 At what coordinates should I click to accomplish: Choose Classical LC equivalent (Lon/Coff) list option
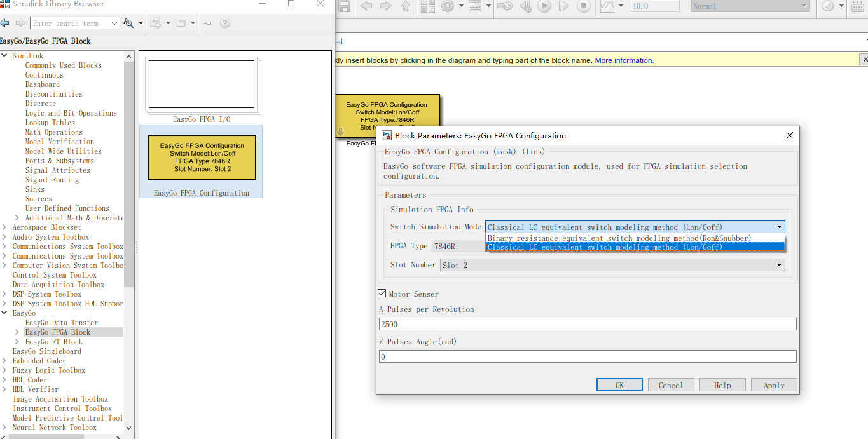(x=635, y=247)
